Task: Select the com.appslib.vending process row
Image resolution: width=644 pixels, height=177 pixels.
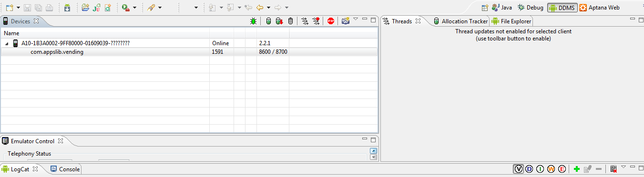Action: coord(189,52)
